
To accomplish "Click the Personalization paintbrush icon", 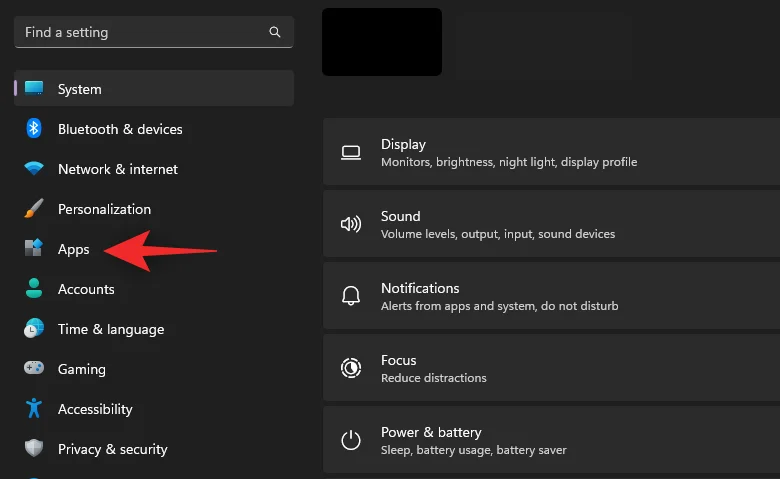I will pyautogui.click(x=34, y=208).
